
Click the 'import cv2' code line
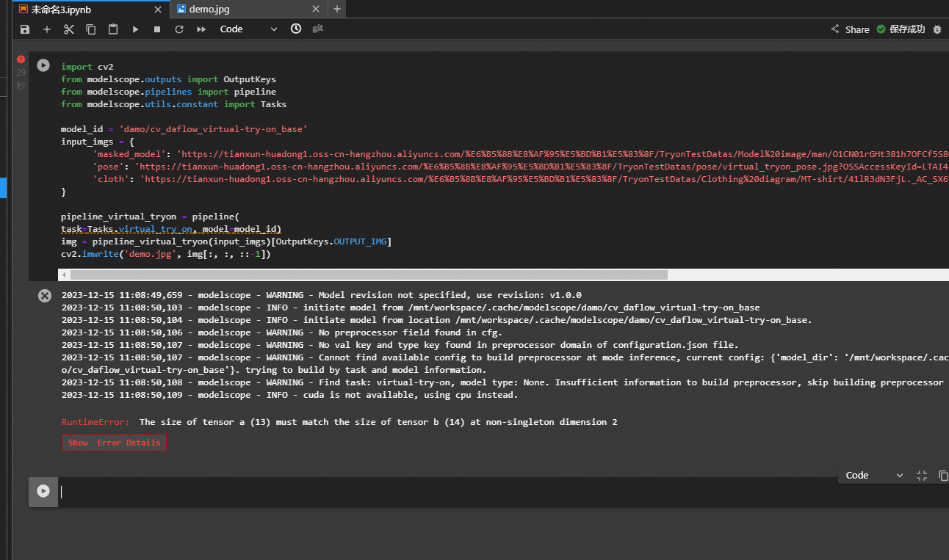point(87,67)
